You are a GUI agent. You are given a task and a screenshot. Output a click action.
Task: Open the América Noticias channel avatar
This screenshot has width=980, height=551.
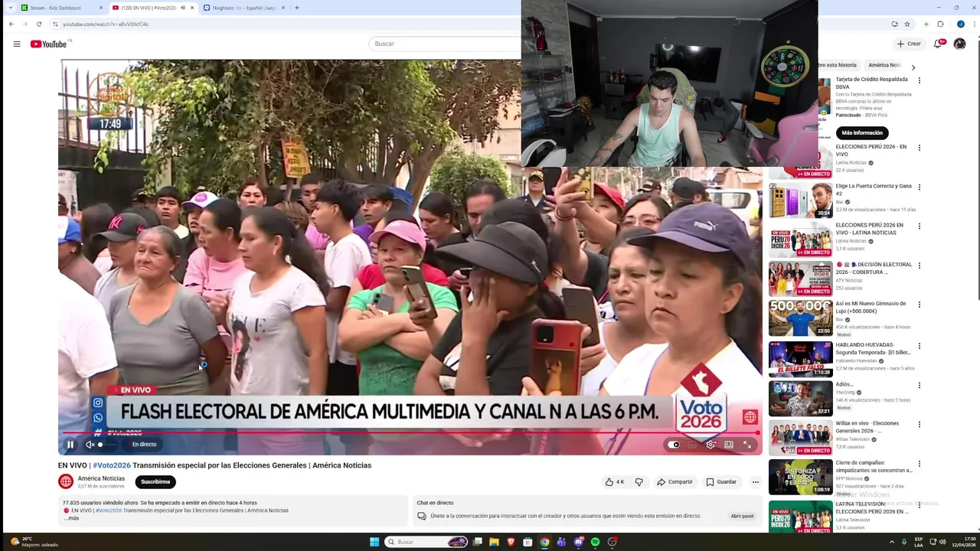click(x=66, y=481)
